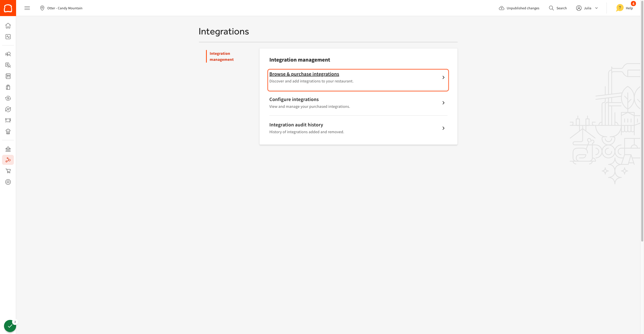Image resolution: width=644 pixels, height=334 pixels.
Task: Click the chef hat sidebar icon
Action: pos(8,131)
